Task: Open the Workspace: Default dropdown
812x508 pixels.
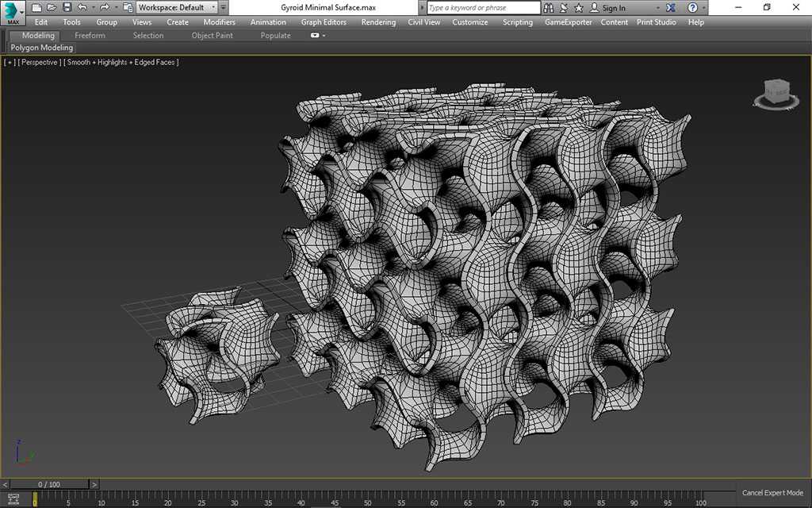Action: tap(177, 8)
